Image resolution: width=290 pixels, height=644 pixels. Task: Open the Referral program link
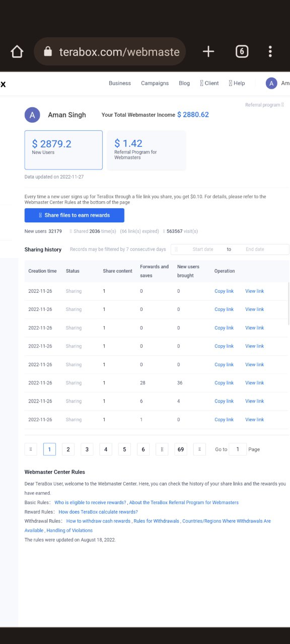265,105
